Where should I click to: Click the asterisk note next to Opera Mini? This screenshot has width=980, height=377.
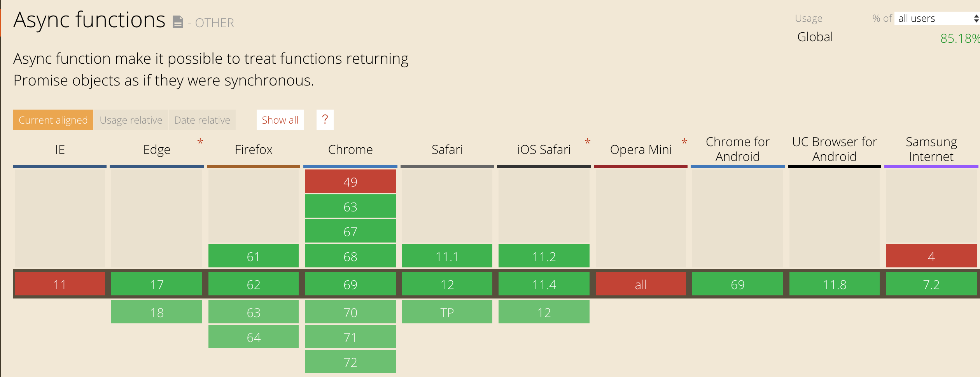[684, 141]
